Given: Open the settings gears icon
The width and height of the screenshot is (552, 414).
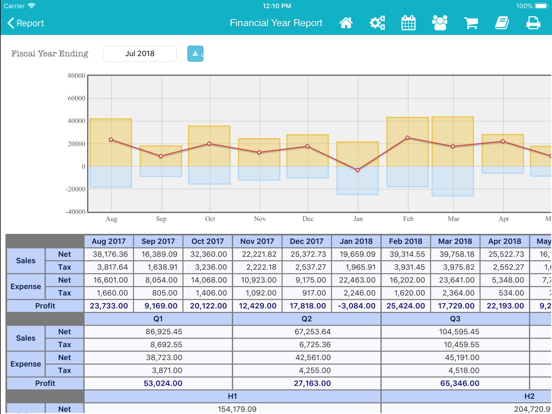Looking at the screenshot, I should tap(377, 23).
